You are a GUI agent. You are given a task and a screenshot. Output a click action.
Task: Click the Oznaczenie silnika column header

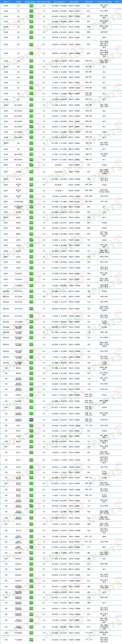click(104, 2)
